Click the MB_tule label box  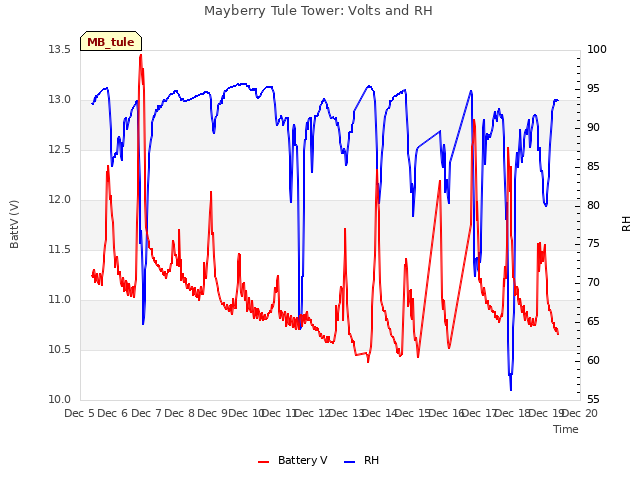[x=111, y=41]
